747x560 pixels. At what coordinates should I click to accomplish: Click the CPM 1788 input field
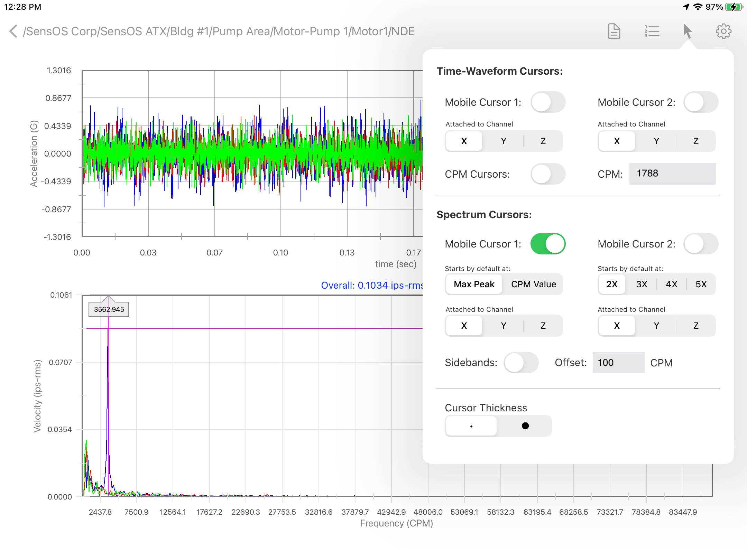click(x=672, y=174)
